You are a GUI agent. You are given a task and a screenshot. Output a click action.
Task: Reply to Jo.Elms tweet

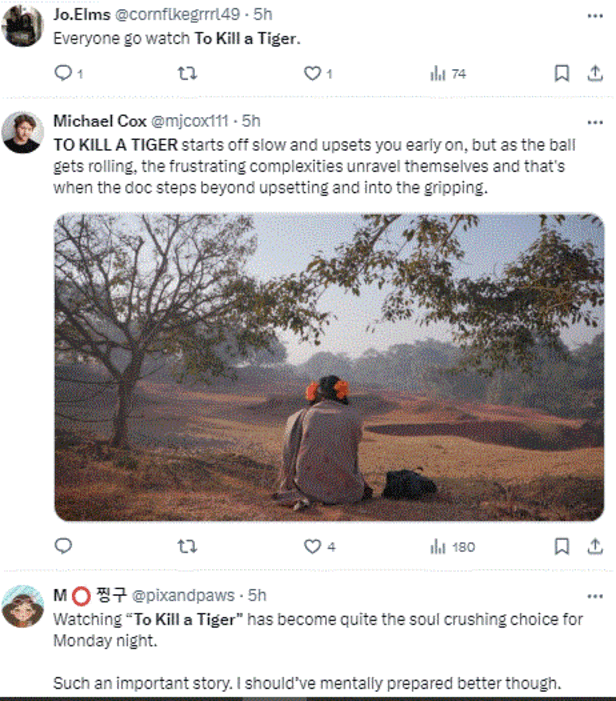coord(63,73)
